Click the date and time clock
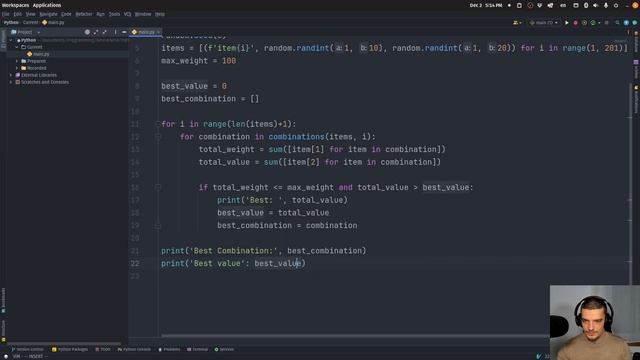This screenshot has width=640, height=360. point(486,5)
